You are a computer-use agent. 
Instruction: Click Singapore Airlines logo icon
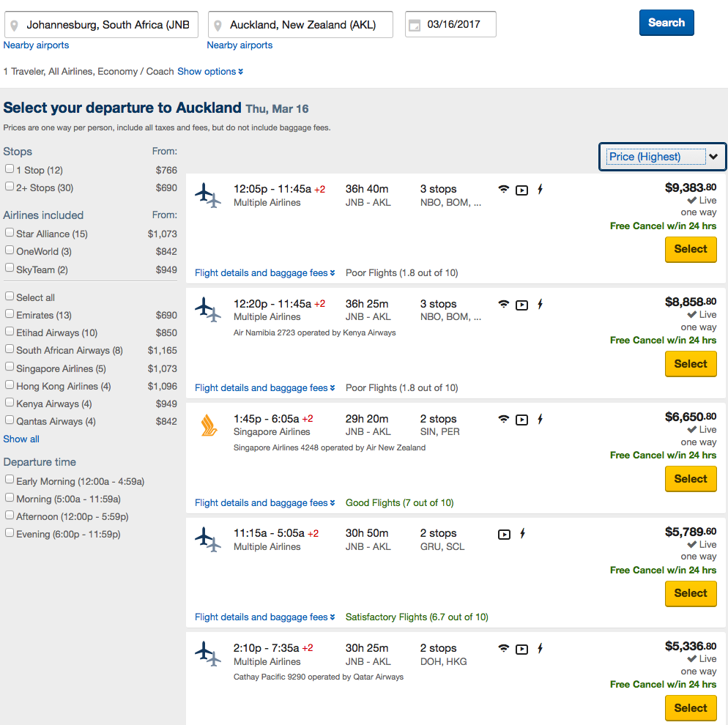pos(209,425)
